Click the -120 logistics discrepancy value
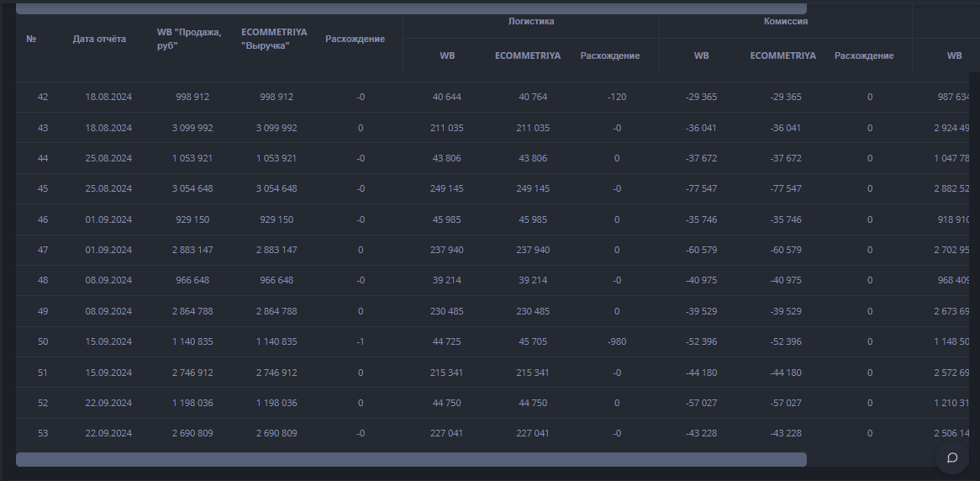Screen dimensions: 980x481 [x=616, y=97]
